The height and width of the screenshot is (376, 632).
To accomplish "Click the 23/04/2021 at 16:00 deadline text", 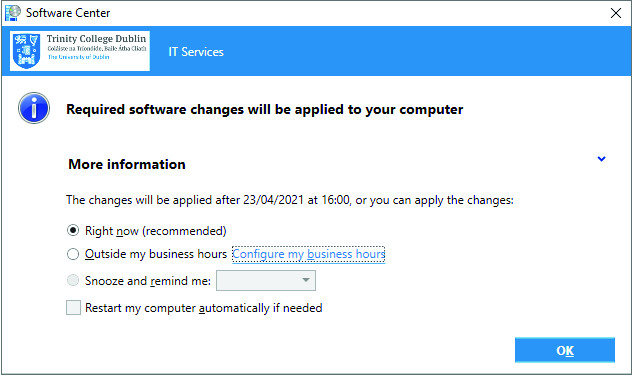I will point(296,200).
